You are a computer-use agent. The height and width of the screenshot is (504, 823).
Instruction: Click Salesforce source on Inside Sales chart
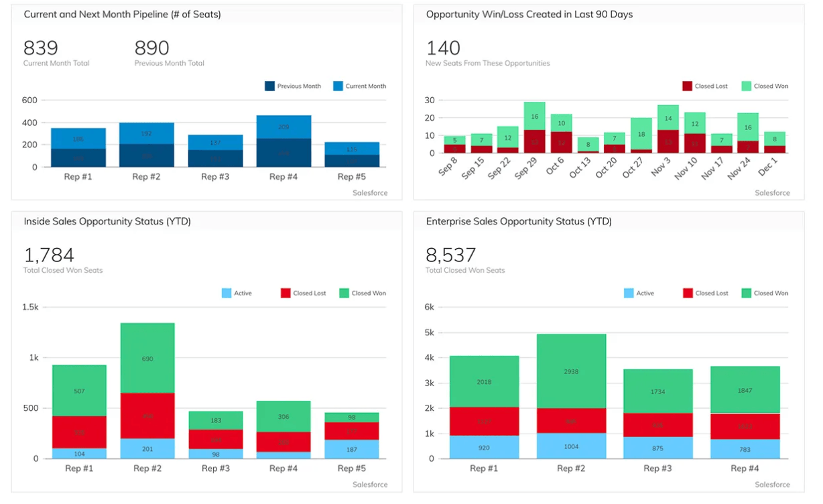pyautogui.click(x=370, y=485)
